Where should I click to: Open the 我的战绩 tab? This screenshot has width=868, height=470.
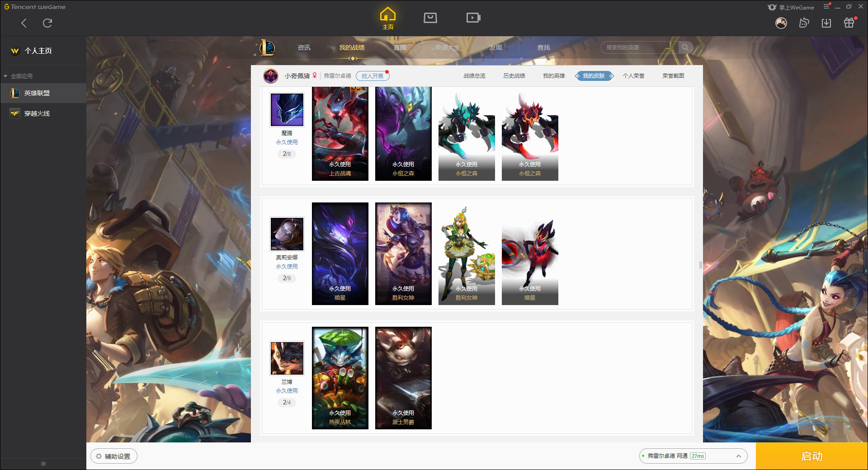[x=352, y=47]
